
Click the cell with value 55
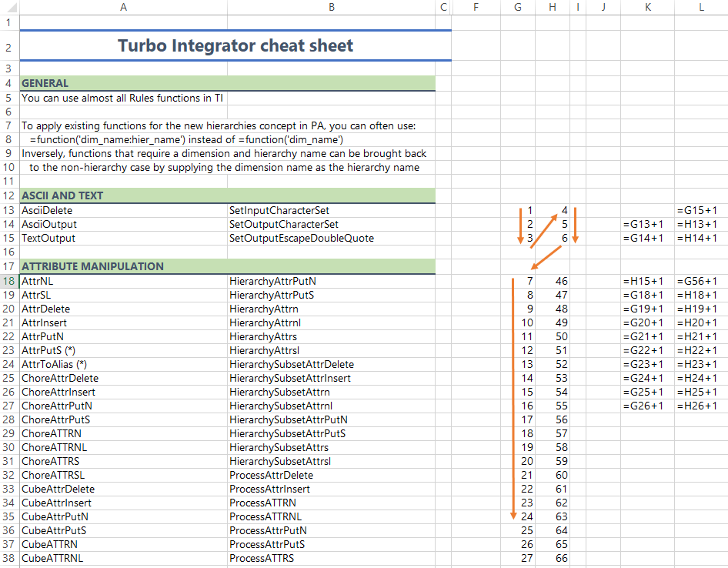(x=553, y=406)
